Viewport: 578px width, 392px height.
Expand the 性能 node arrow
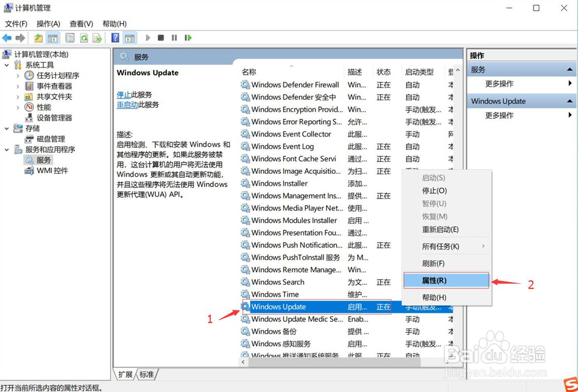pyautogui.click(x=18, y=107)
